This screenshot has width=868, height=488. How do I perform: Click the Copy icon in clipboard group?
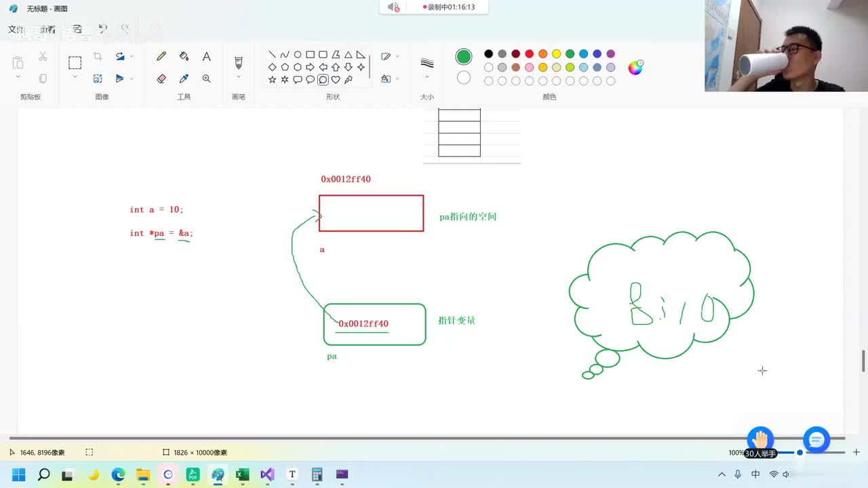[x=43, y=79]
